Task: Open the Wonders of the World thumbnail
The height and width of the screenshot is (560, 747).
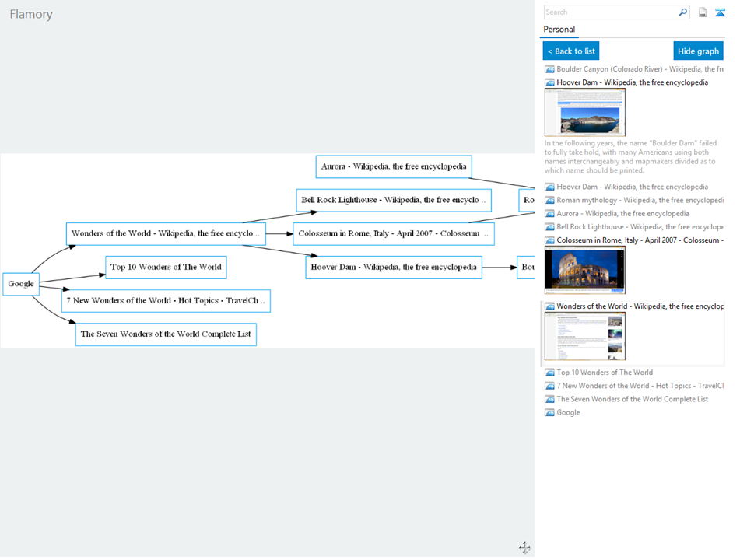Action: pos(585,337)
